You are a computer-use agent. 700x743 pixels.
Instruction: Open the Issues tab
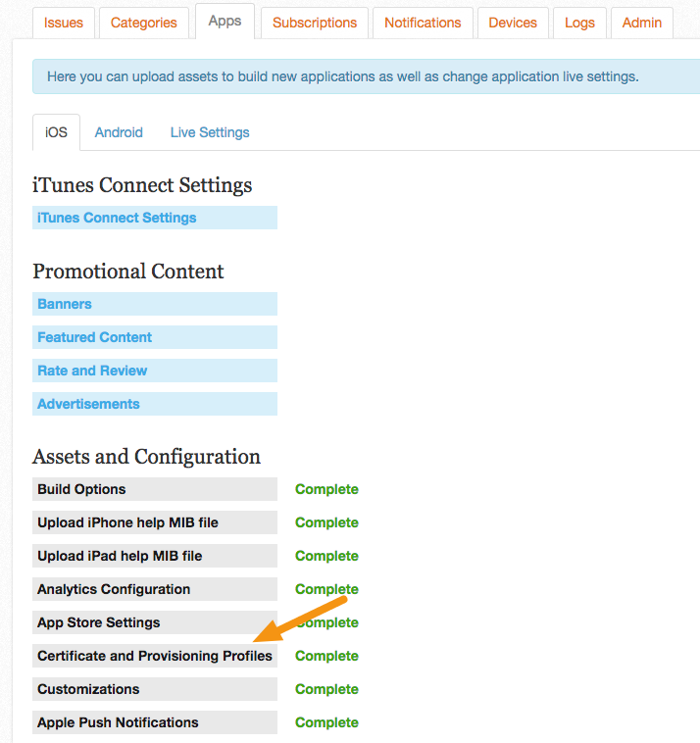(64, 23)
